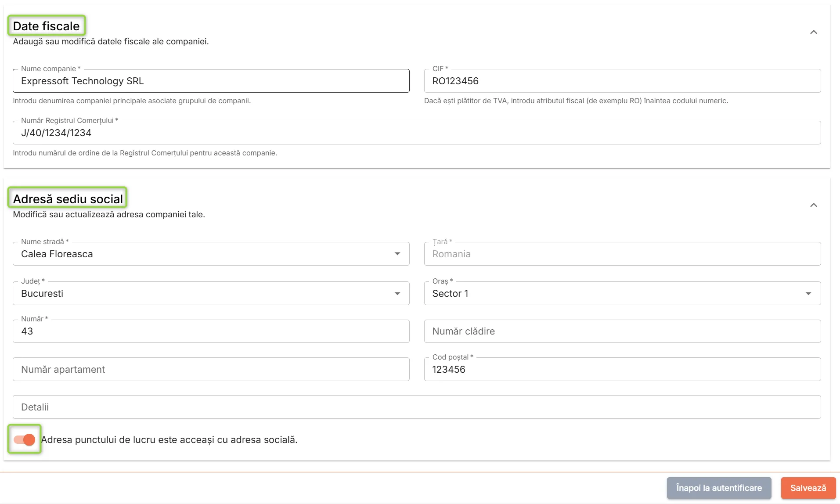
Task: Open the Nume stradă dropdown arrow
Action: (x=397, y=254)
